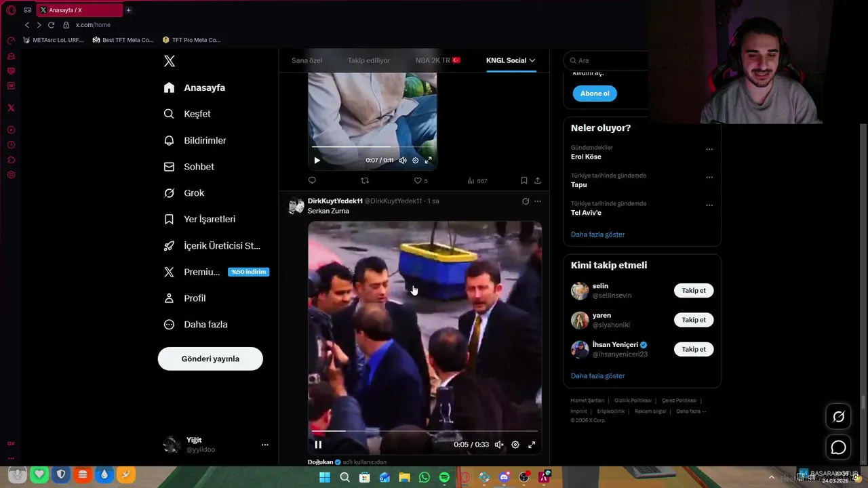Open Erol Köse trending topic

tap(586, 157)
